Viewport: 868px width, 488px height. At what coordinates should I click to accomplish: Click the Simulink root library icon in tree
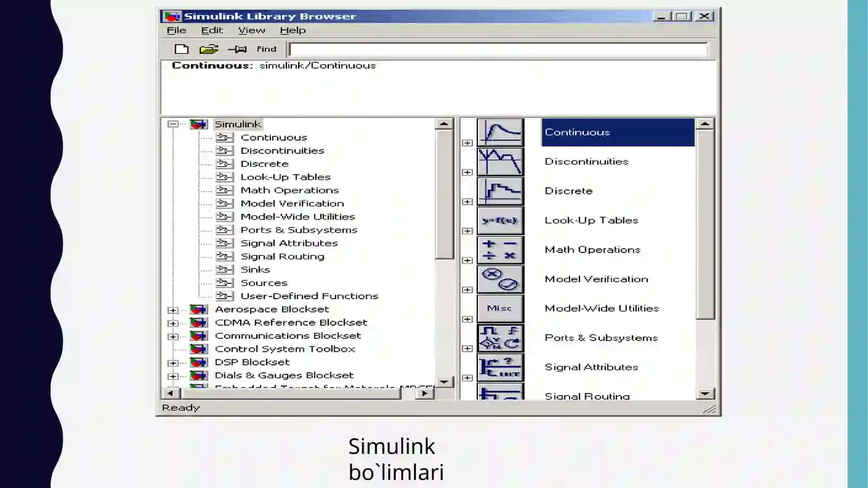(199, 124)
